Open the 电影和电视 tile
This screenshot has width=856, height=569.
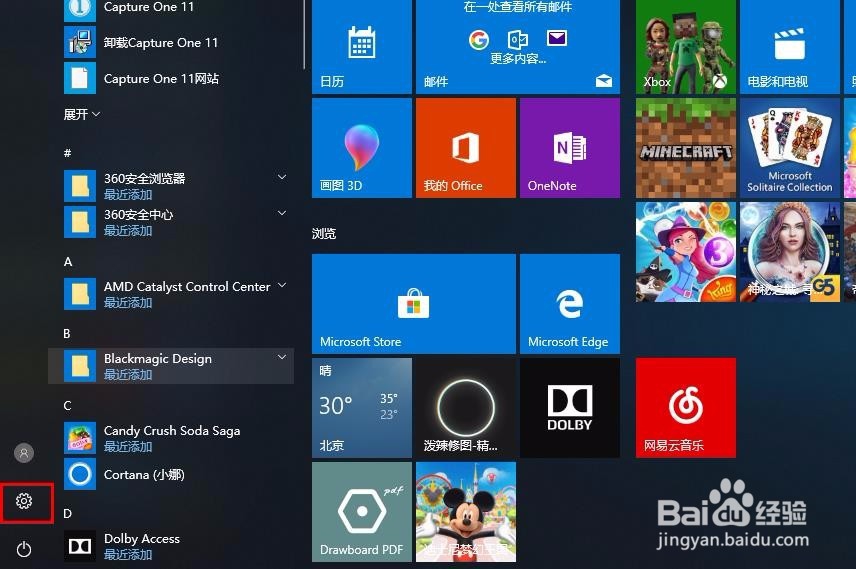click(x=789, y=47)
